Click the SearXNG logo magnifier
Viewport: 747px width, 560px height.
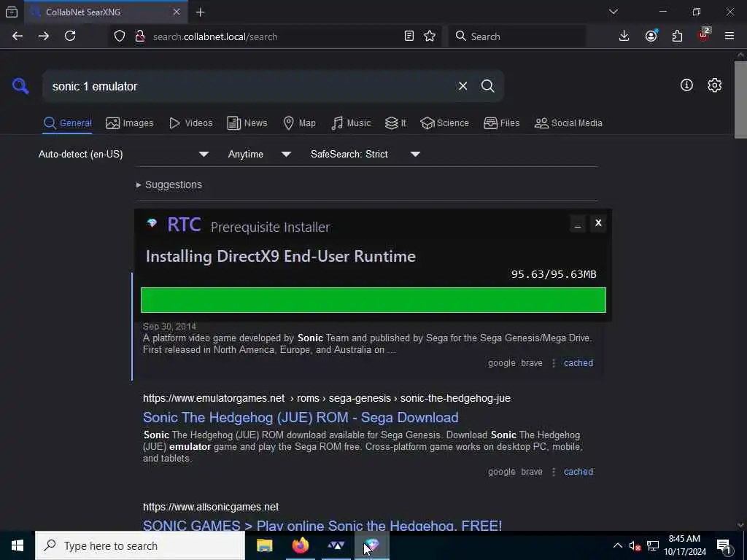[20, 86]
